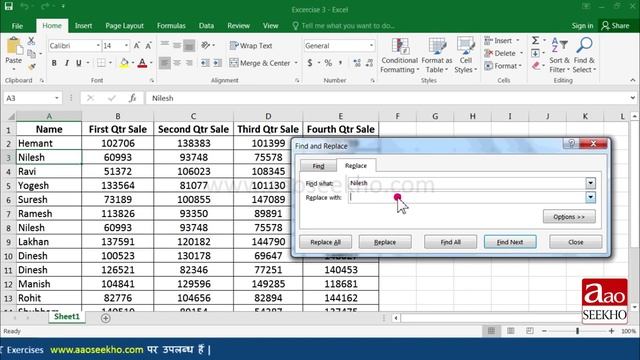
Task: Click the Format Painter brush icon
Action: click(x=31, y=67)
